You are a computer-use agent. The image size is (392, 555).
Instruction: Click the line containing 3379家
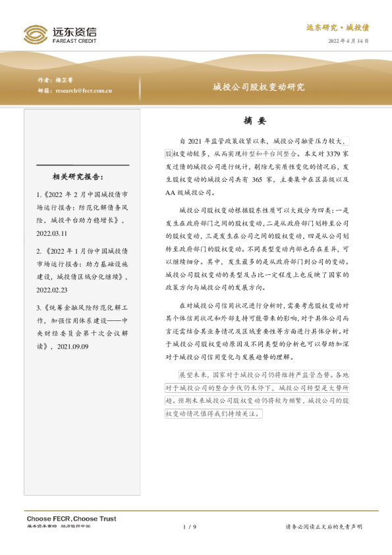257,154
